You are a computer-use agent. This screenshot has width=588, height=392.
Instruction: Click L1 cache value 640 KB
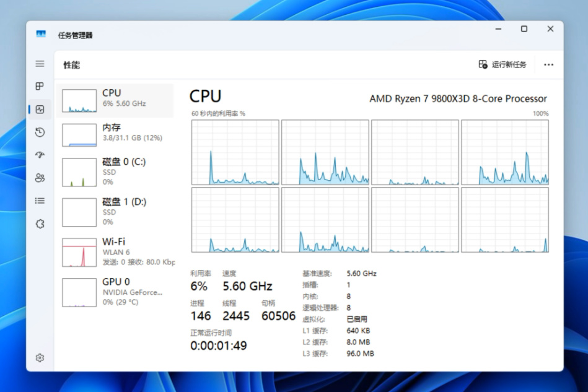tap(358, 331)
